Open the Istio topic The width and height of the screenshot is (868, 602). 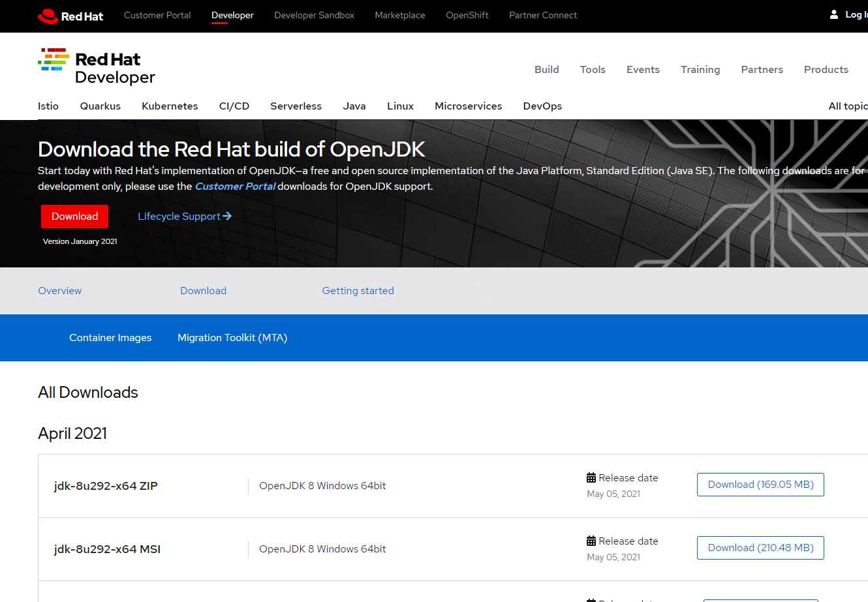[48, 106]
